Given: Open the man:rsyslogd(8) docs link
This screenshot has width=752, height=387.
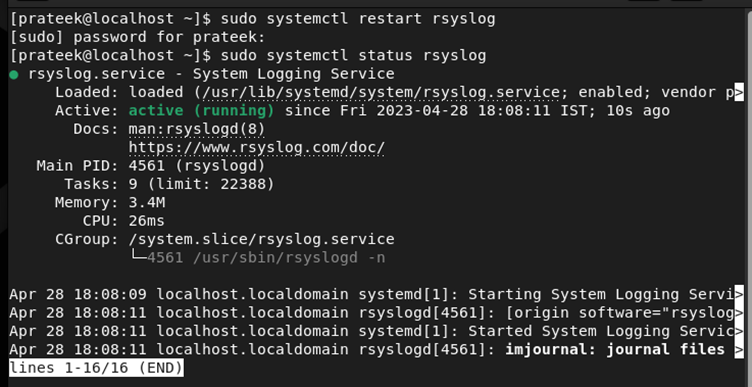Looking at the screenshot, I should [x=197, y=129].
